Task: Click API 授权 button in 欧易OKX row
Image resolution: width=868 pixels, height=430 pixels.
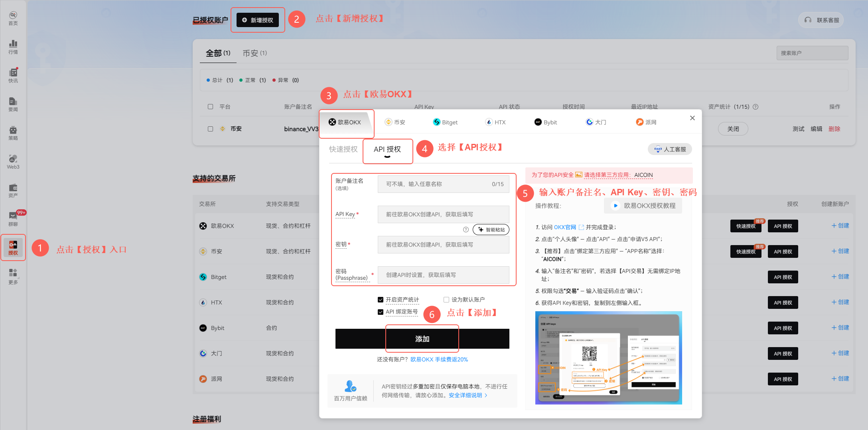Action: coord(783,226)
